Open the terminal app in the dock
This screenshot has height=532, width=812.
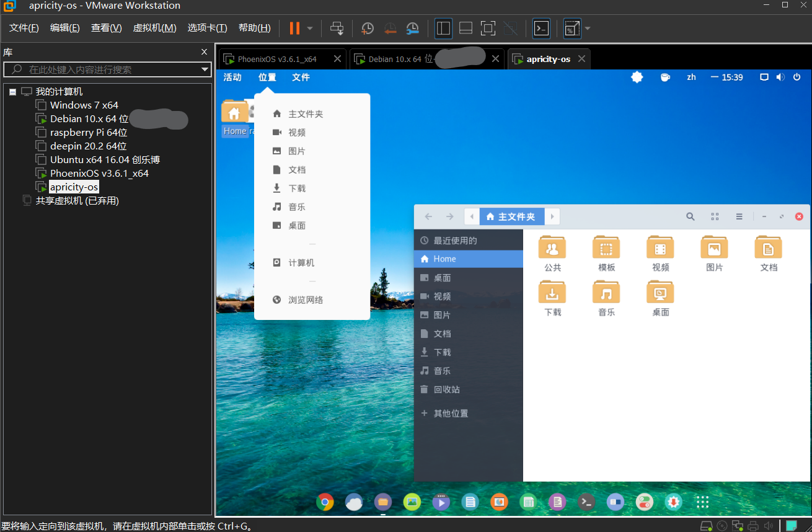coord(586,502)
